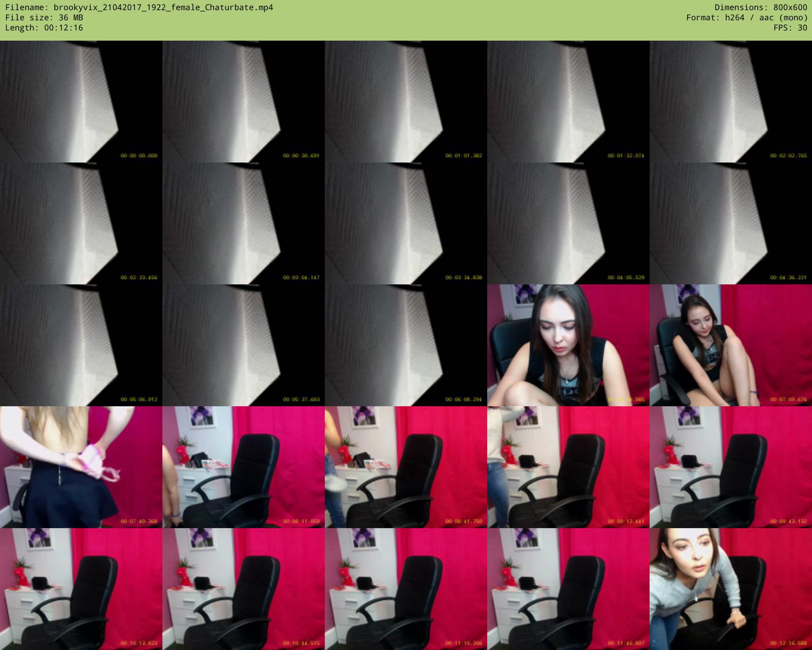The height and width of the screenshot is (650, 812).
Task: View the frame at 00:03:34.838
Action: [x=406, y=223]
